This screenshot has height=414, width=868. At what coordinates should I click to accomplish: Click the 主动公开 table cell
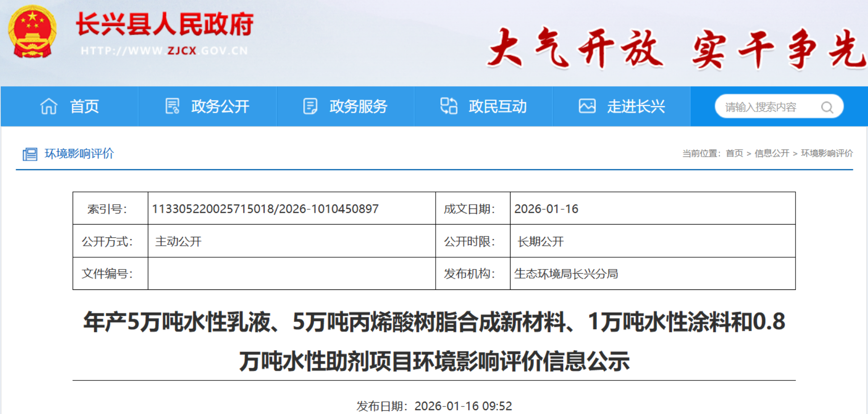(x=292, y=241)
